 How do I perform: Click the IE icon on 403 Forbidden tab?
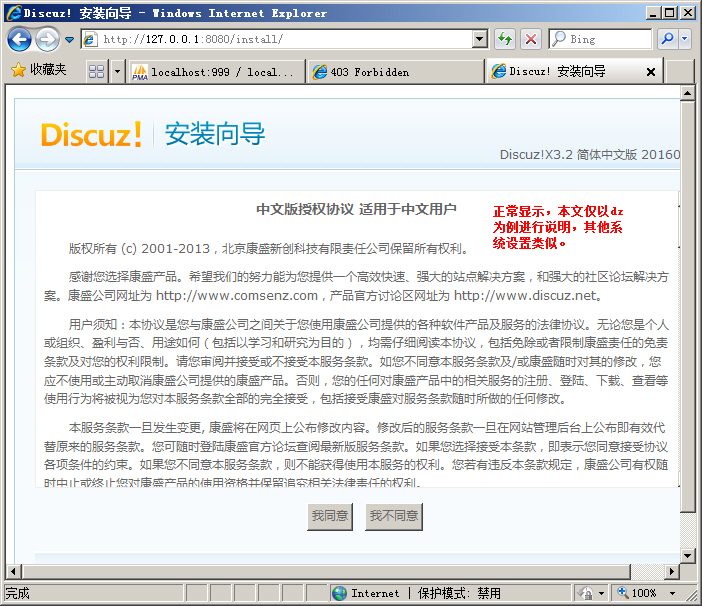click(x=319, y=72)
